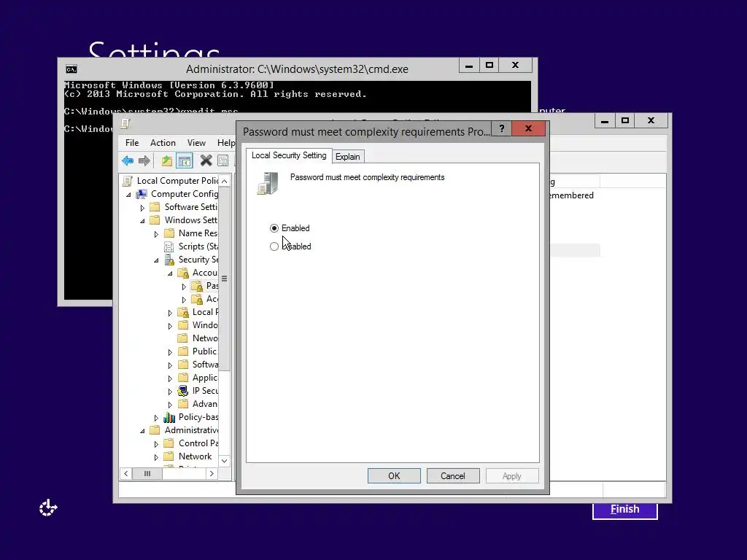Screen dimensions: 747x560
Task: Select the Windows Firewall tree item
Action: 205,325
